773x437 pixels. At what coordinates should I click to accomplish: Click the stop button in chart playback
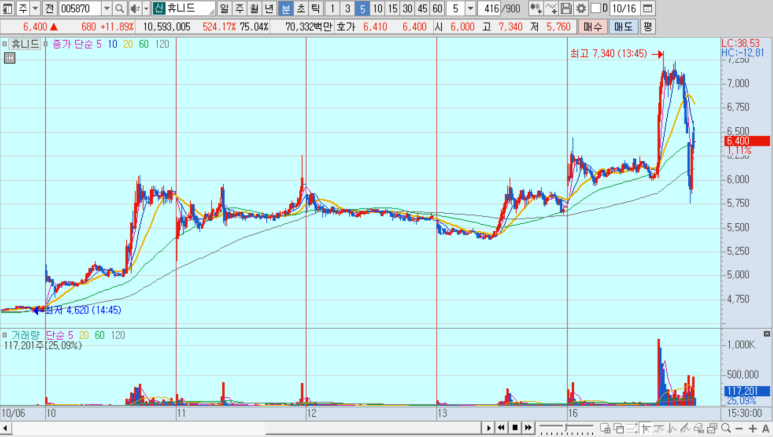coord(515,428)
